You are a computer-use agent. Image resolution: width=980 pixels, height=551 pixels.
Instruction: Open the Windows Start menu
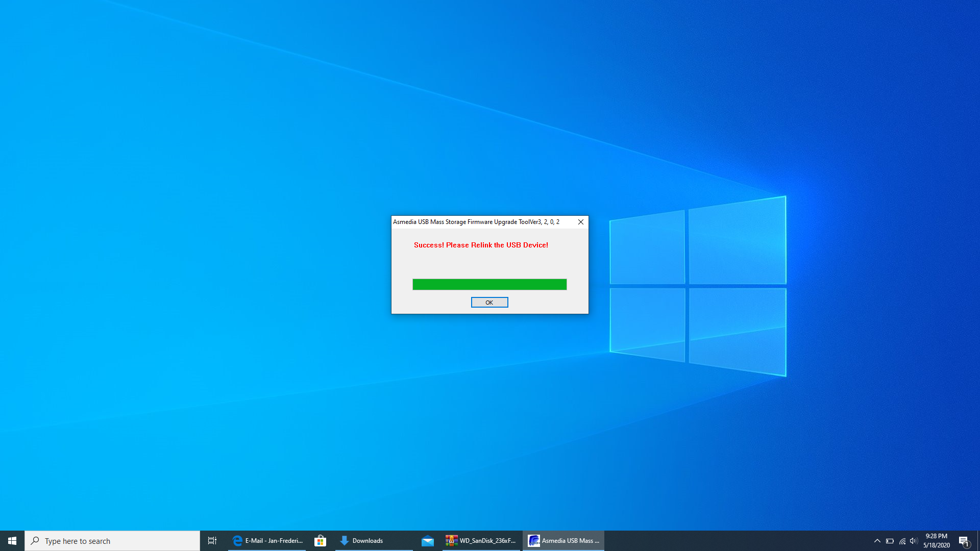point(12,541)
